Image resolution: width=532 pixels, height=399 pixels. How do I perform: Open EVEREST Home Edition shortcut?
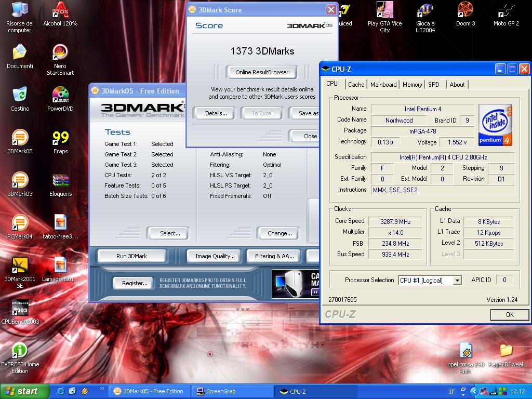(x=20, y=351)
